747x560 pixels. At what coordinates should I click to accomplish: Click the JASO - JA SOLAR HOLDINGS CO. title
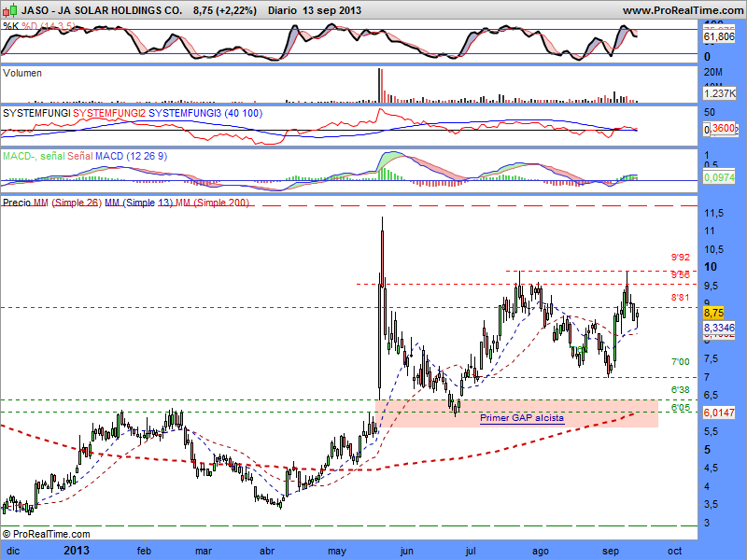[102, 10]
